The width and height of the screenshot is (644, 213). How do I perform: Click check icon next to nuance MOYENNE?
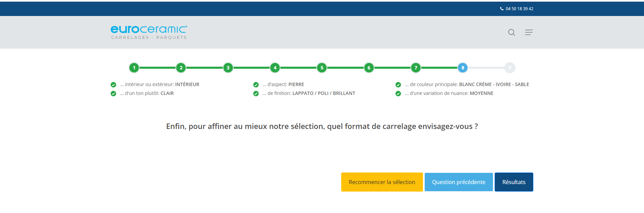398,94
